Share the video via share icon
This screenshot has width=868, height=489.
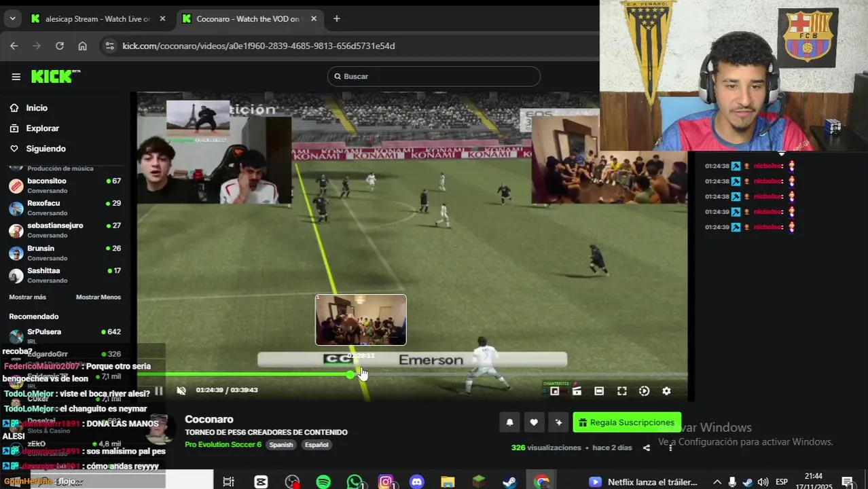(647, 448)
